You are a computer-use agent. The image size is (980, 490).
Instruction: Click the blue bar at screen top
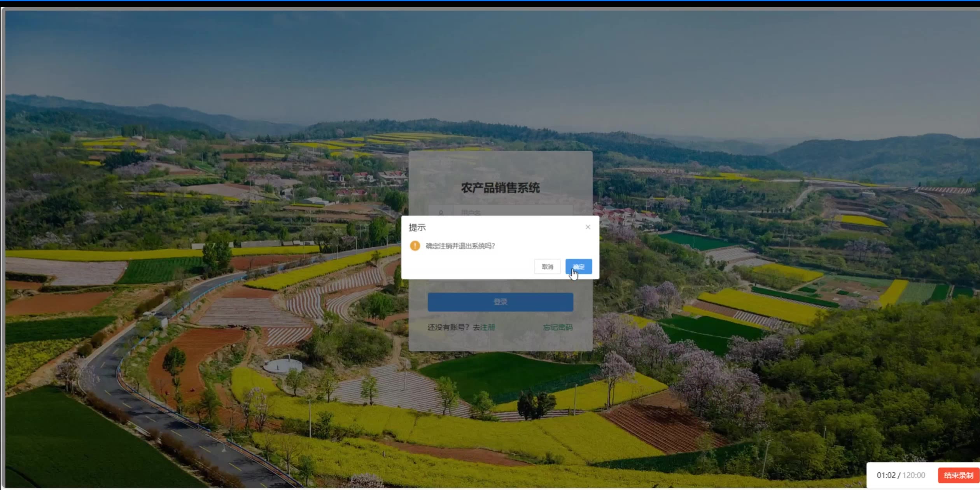point(490,1)
